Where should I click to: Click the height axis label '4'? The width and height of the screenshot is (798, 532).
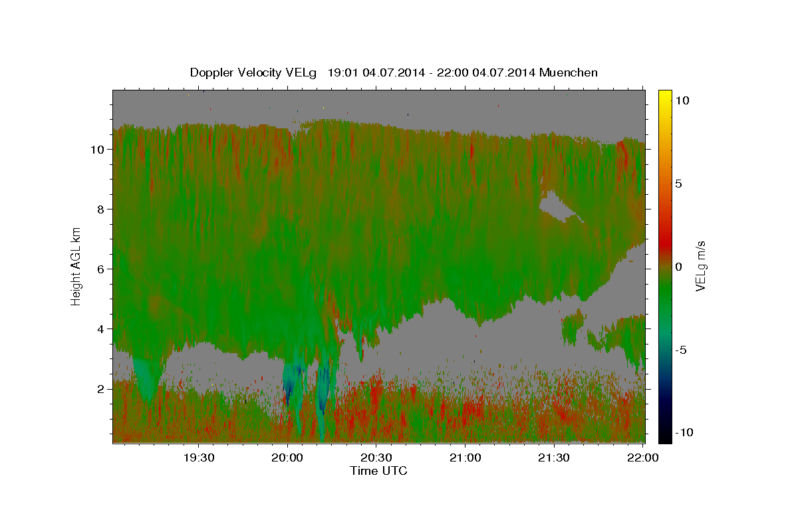tap(101, 329)
